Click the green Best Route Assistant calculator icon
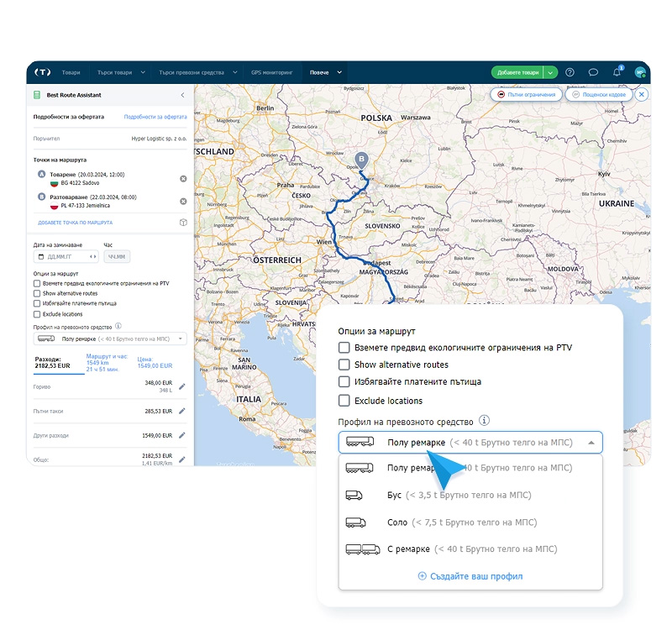This screenshot has height=630, width=672. [x=37, y=95]
